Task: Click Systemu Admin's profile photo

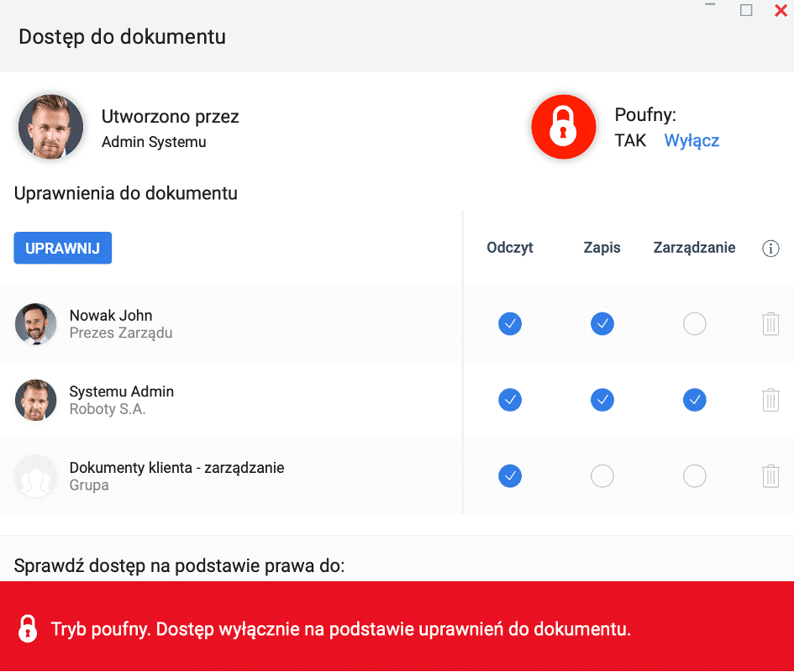Action: 35,400
